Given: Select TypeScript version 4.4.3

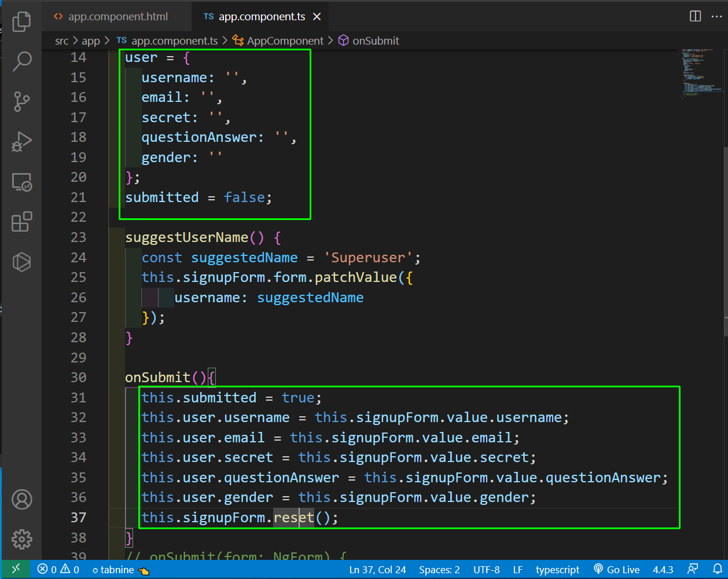Looking at the screenshot, I should pyautogui.click(x=663, y=570).
